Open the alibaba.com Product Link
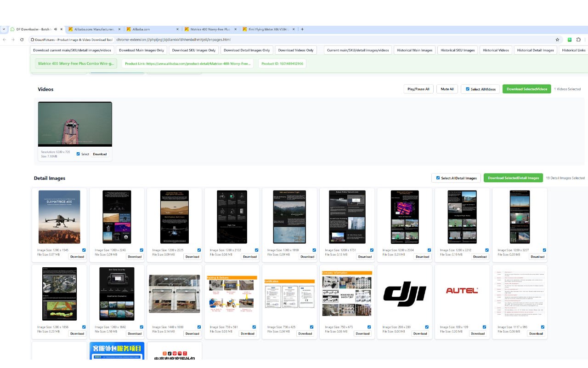Image resolution: width=588 pixels, height=368 pixels. point(187,63)
